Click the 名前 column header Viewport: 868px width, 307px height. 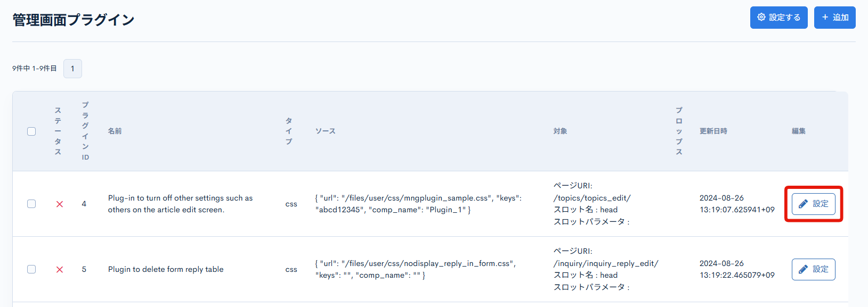coord(115,131)
